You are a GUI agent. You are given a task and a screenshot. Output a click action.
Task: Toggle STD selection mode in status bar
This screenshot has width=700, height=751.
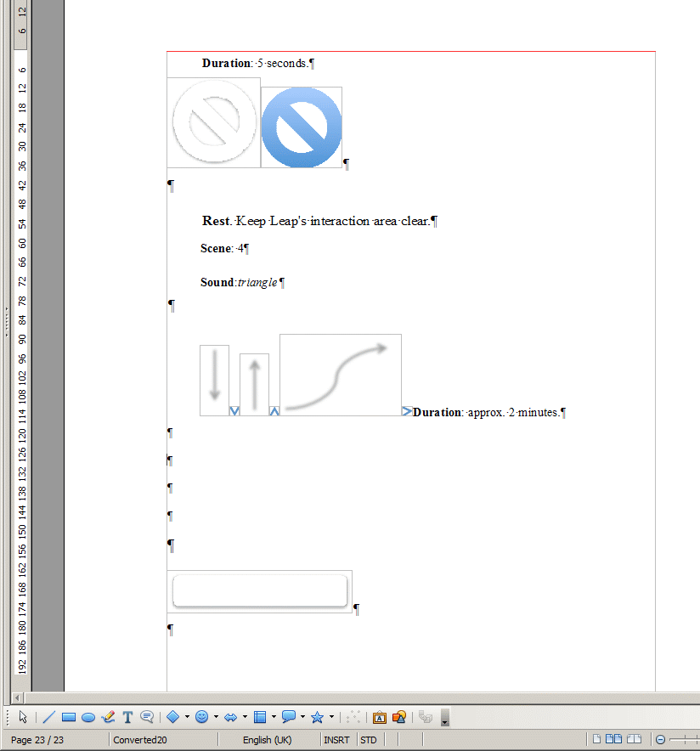click(x=368, y=740)
